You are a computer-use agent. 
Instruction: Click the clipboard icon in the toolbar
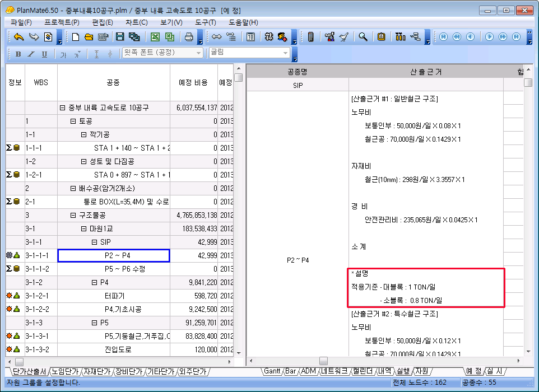(381, 37)
